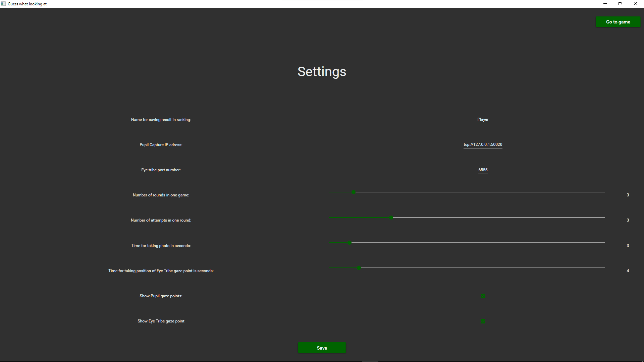Click the Player name input field
This screenshot has width=644, height=362.
point(483,119)
